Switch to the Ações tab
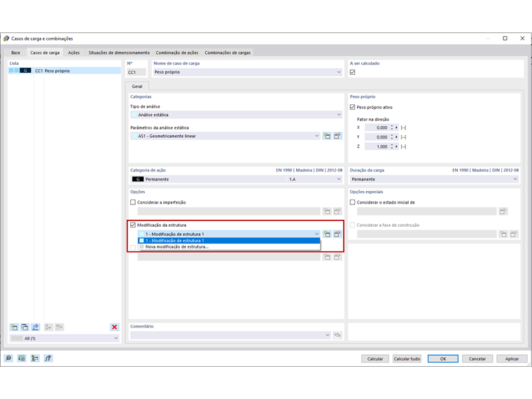Viewport: 532px width, 399px height. 73,52
